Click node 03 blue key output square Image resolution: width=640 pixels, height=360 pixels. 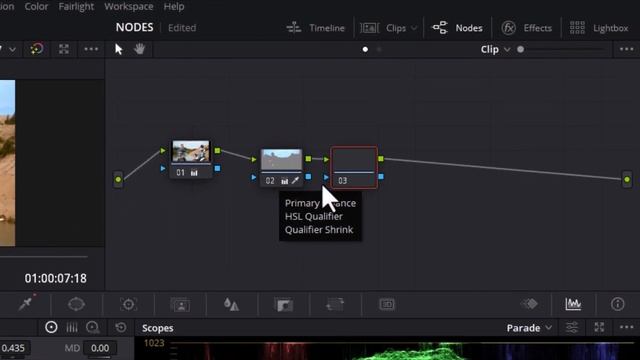click(x=381, y=177)
